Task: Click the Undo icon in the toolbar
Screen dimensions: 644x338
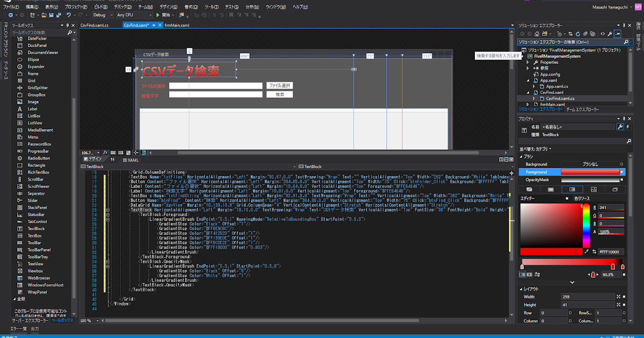Action: coord(69,16)
